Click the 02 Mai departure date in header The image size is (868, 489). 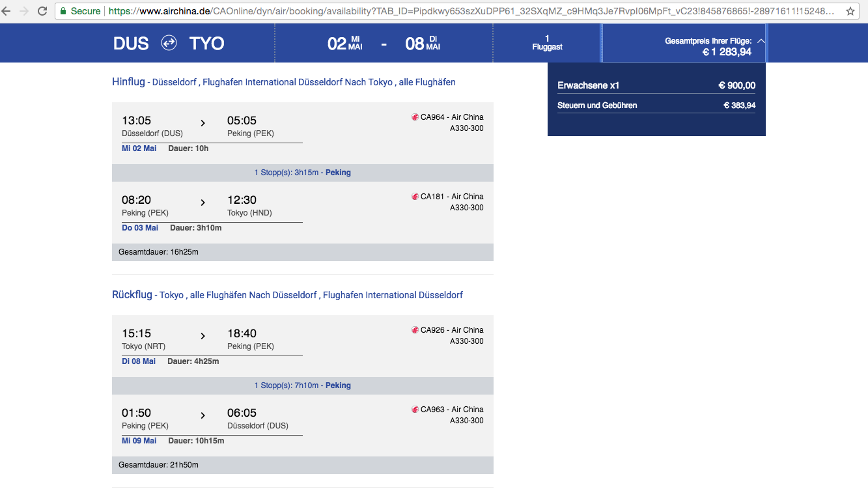click(x=344, y=43)
